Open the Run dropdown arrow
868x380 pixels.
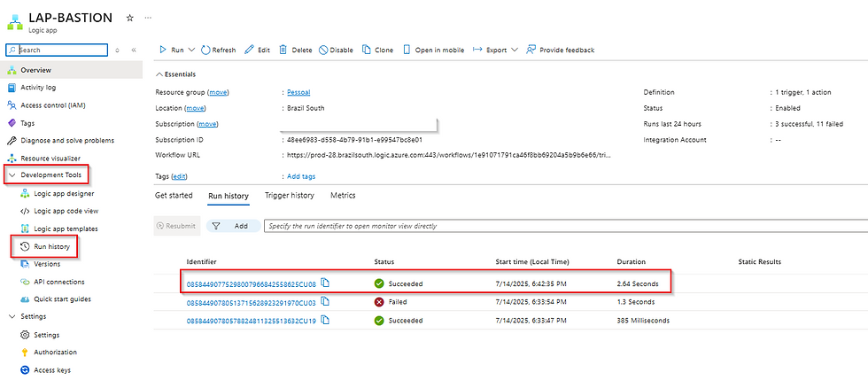pyautogui.click(x=192, y=50)
